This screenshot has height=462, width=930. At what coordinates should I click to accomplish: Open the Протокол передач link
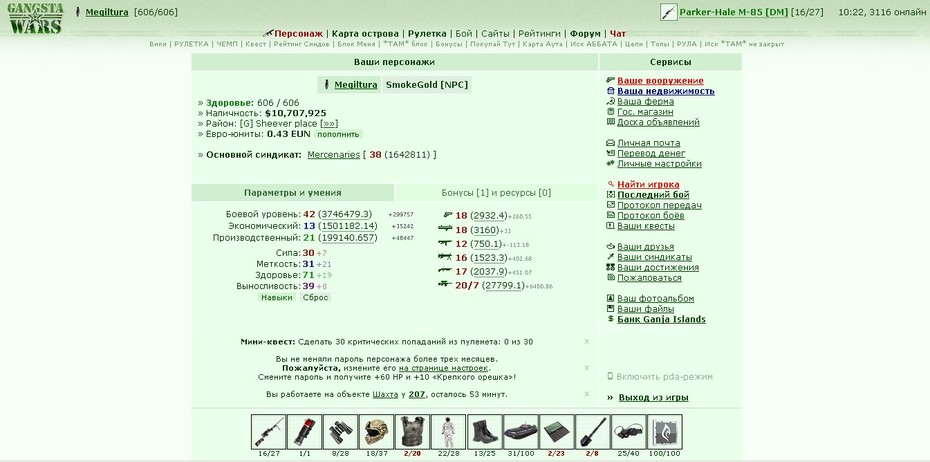click(660, 205)
